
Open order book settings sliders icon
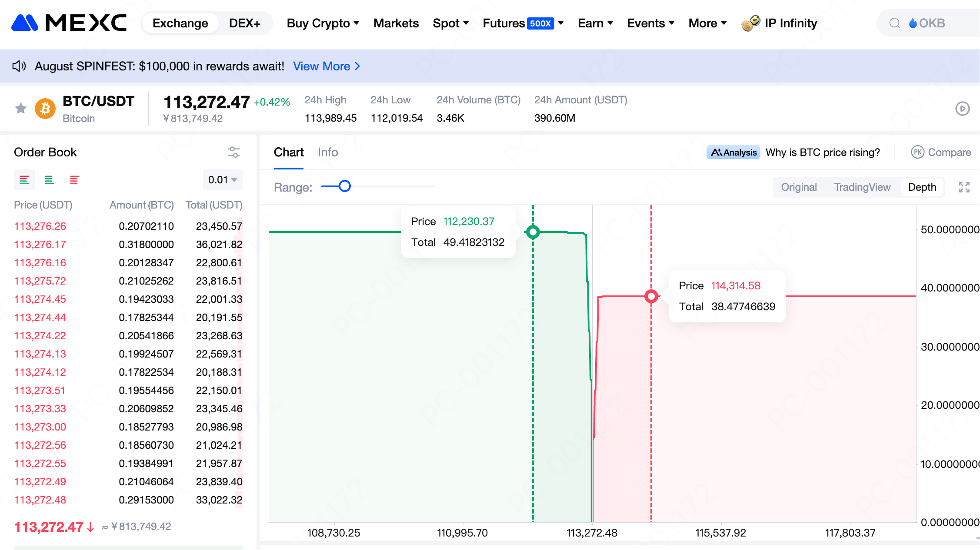tap(233, 152)
